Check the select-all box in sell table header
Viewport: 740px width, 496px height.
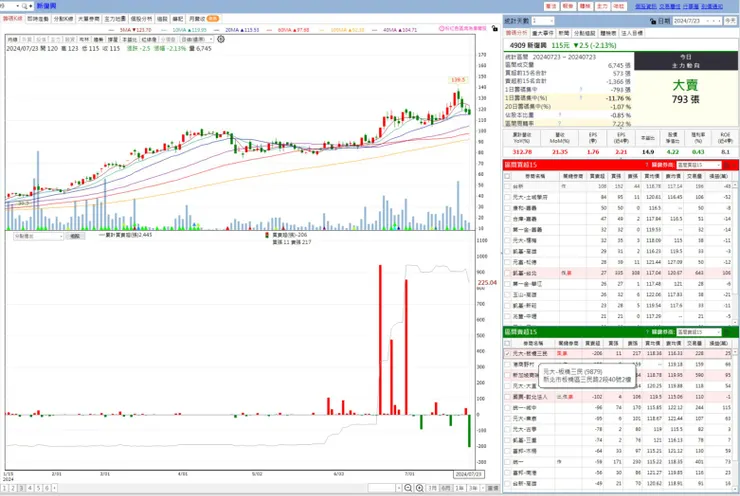(508, 343)
